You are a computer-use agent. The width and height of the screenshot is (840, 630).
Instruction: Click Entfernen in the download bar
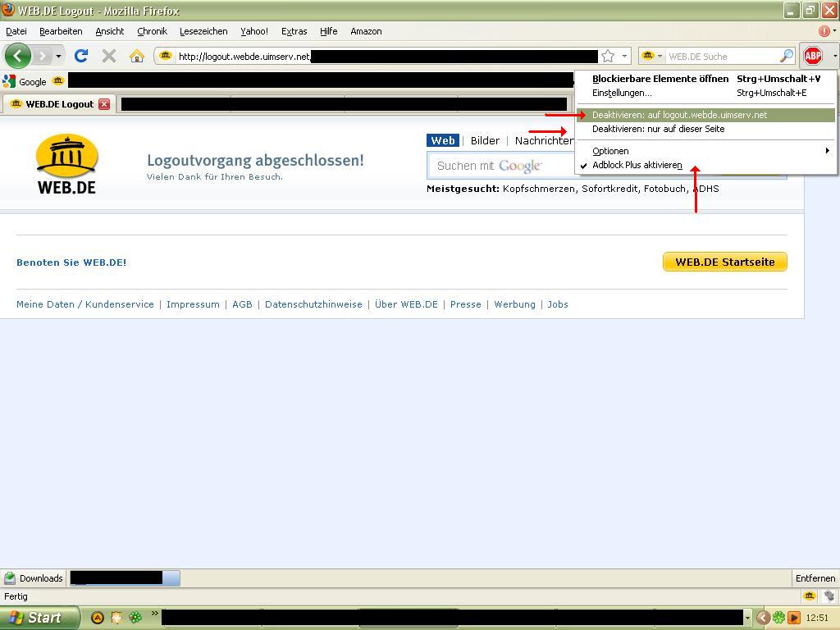pos(815,578)
